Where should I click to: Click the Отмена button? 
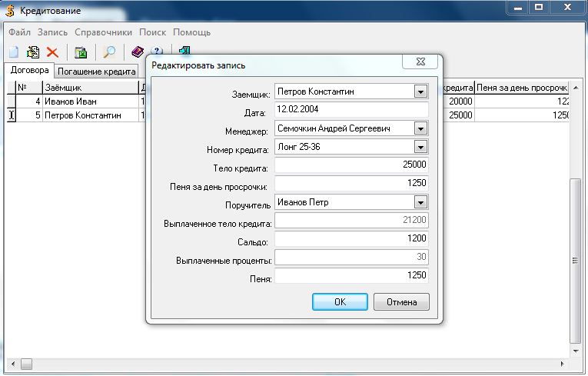click(402, 302)
